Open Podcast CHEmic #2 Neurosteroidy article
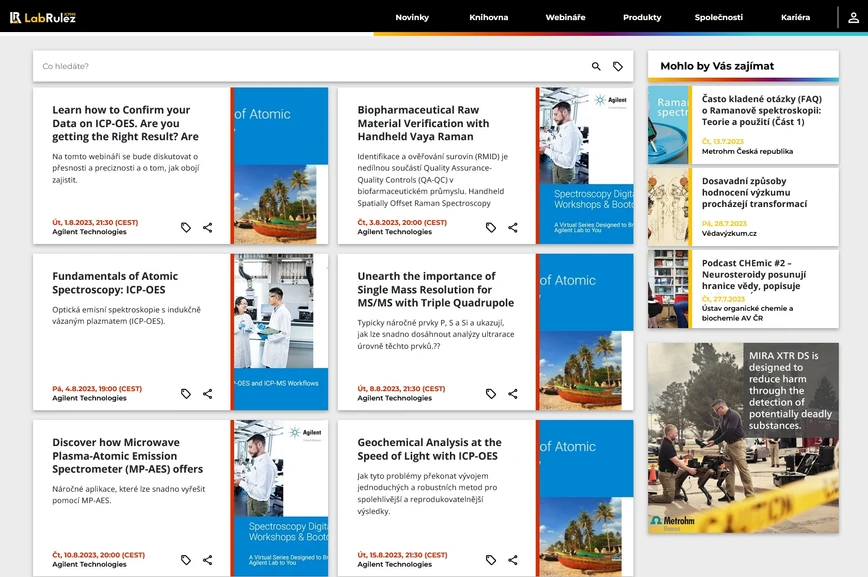Image resolution: width=868 pixels, height=577 pixels. click(754, 274)
